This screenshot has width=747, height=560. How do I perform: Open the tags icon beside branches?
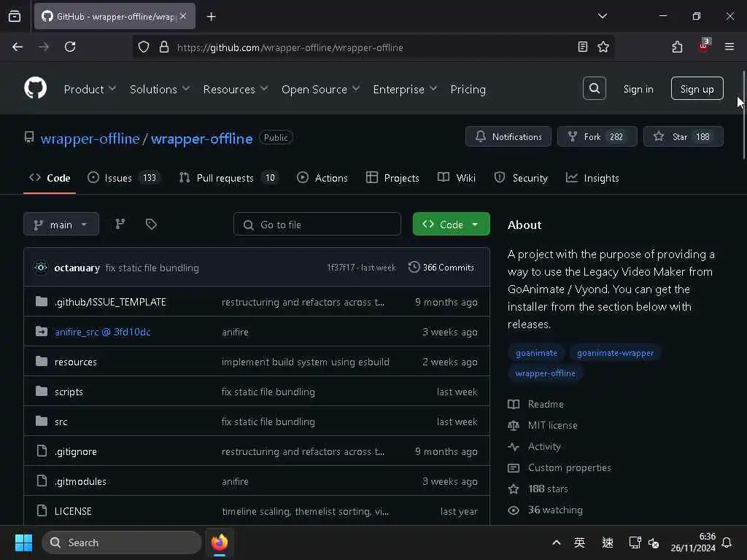coord(151,225)
